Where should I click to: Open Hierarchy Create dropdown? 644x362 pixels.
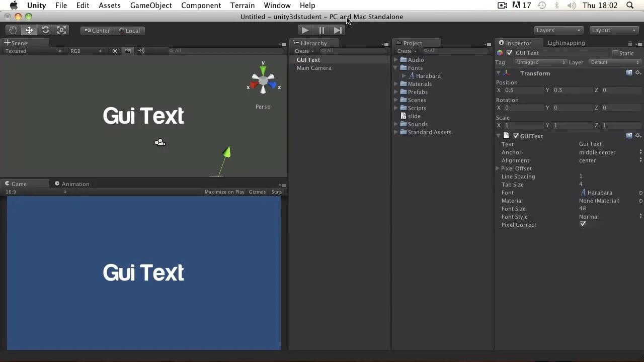[304, 51]
